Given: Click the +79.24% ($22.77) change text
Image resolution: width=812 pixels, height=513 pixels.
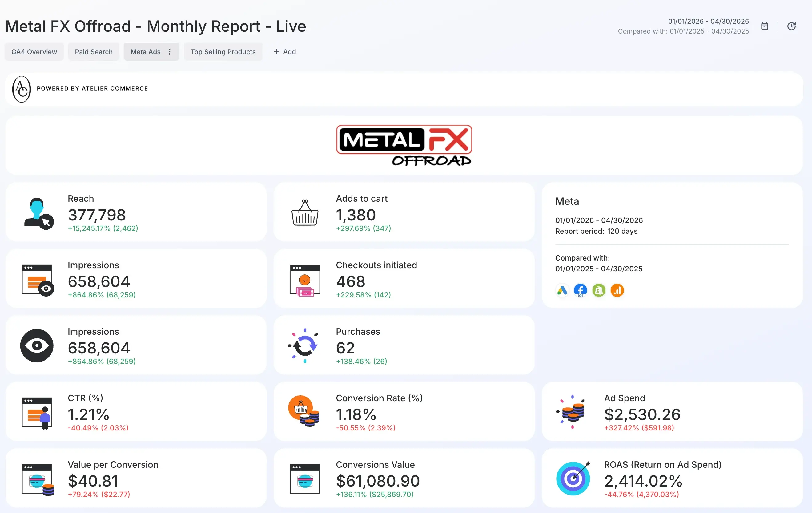Looking at the screenshot, I should click(x=99, y=494).
